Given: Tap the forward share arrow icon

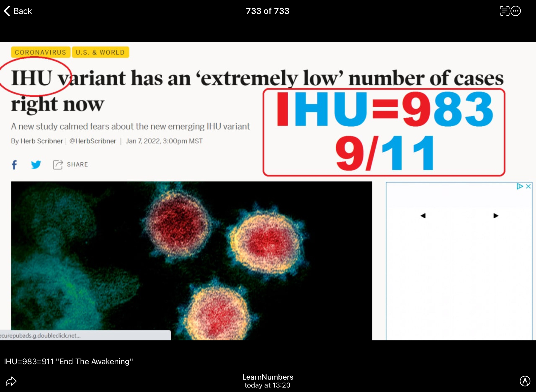Looking at the screenshot, I should 11,381.
